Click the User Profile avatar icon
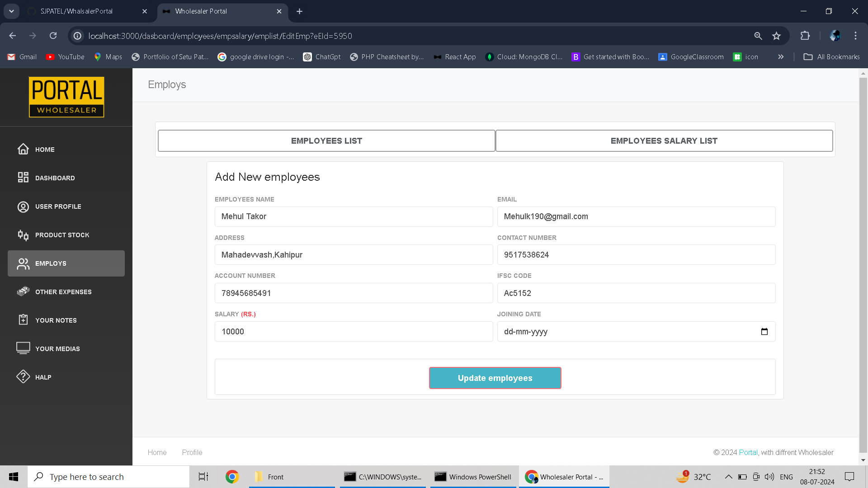 (x=23, y=206)
